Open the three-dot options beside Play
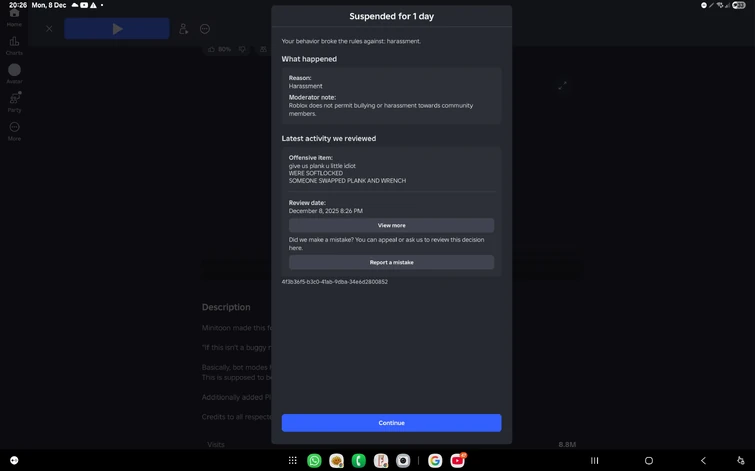This screenshot has width=755, height=471. tap(205, 29)
